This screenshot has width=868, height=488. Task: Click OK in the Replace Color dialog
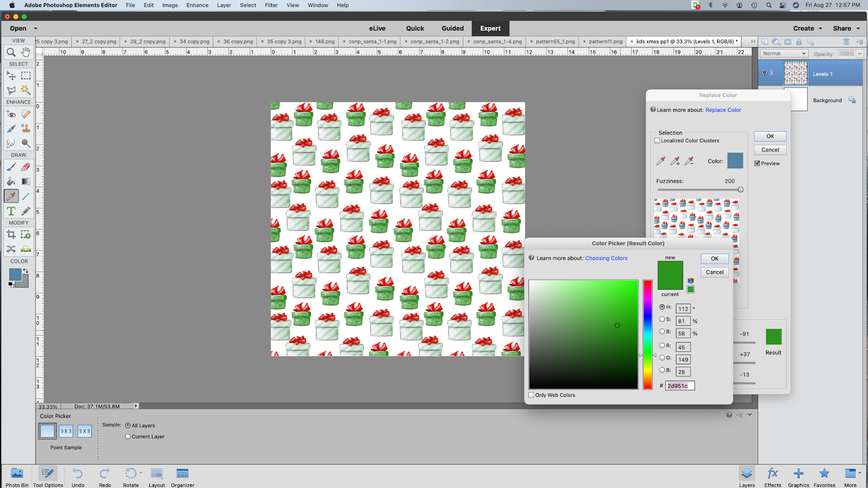tap(770, 136)
